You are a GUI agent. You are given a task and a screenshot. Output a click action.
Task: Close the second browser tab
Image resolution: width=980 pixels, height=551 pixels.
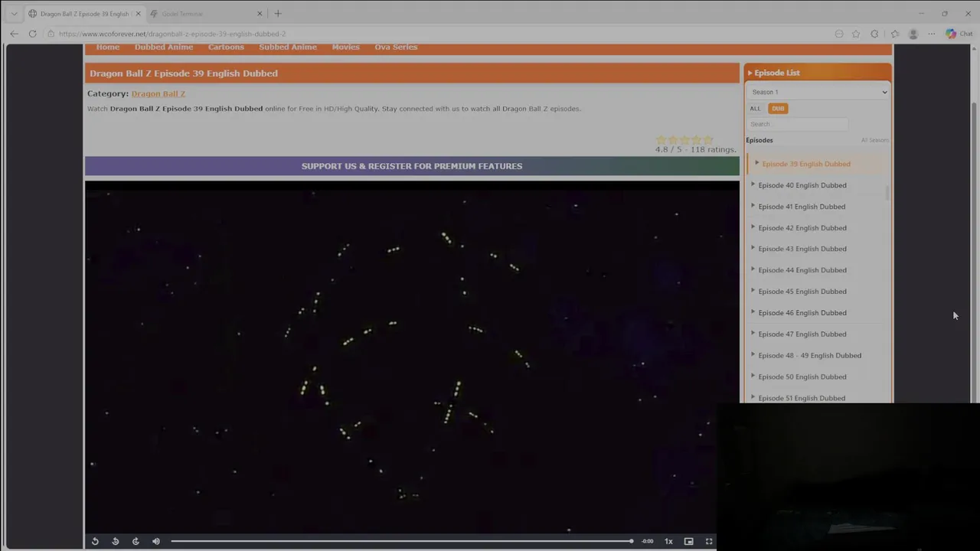[x=260, y=14]
